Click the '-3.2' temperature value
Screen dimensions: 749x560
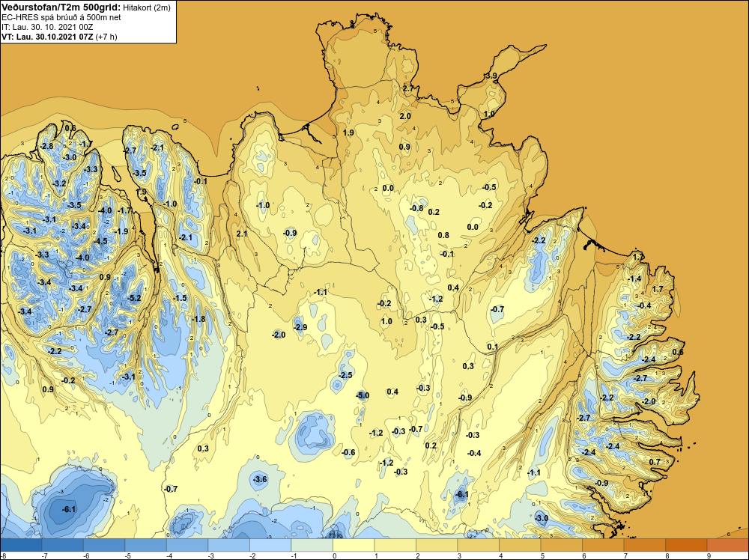click(59, 183)
